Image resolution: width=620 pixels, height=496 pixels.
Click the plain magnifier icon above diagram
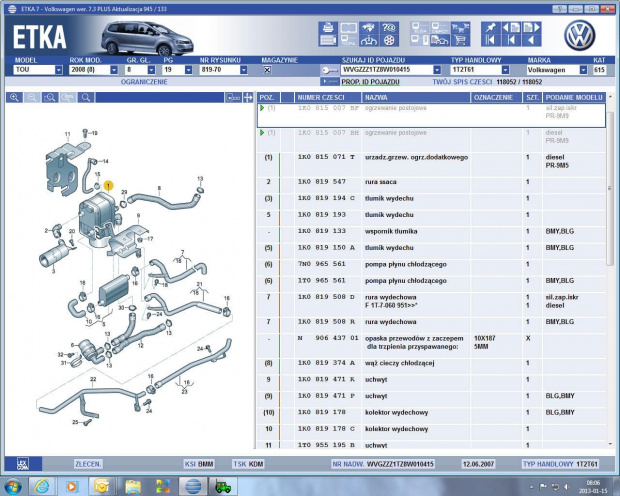pos(86,97)
